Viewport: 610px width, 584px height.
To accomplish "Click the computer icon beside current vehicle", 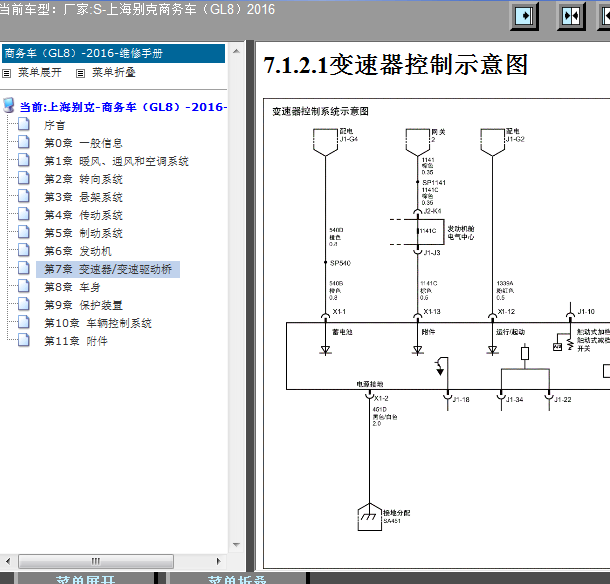I will point(9,105).
